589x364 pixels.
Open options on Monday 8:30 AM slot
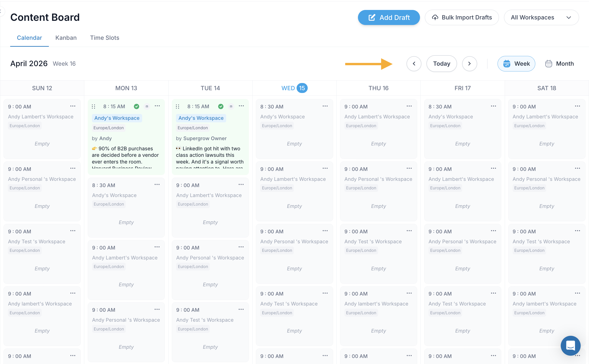(157, 185)
